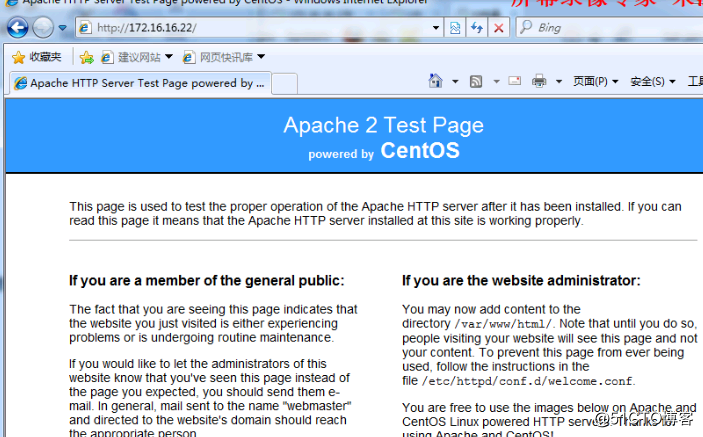Click the browser Forward arrow button
The height and width of the screenshot is (437, 703).
tap(43, 28)
